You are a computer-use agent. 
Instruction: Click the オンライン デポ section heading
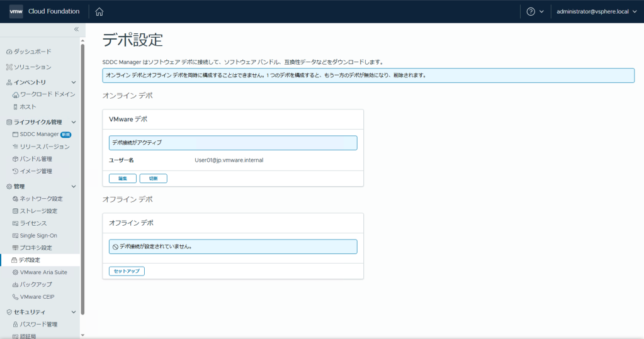(127, 96)
